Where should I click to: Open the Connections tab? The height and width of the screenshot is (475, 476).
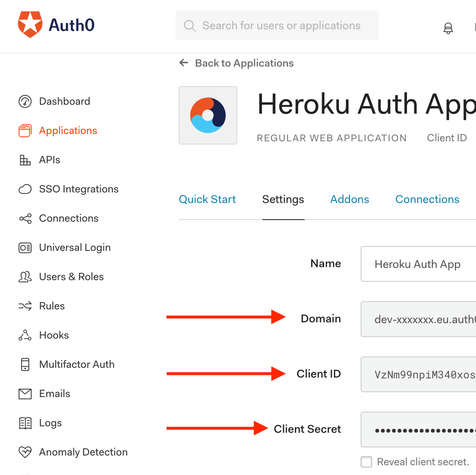[427, 199]
